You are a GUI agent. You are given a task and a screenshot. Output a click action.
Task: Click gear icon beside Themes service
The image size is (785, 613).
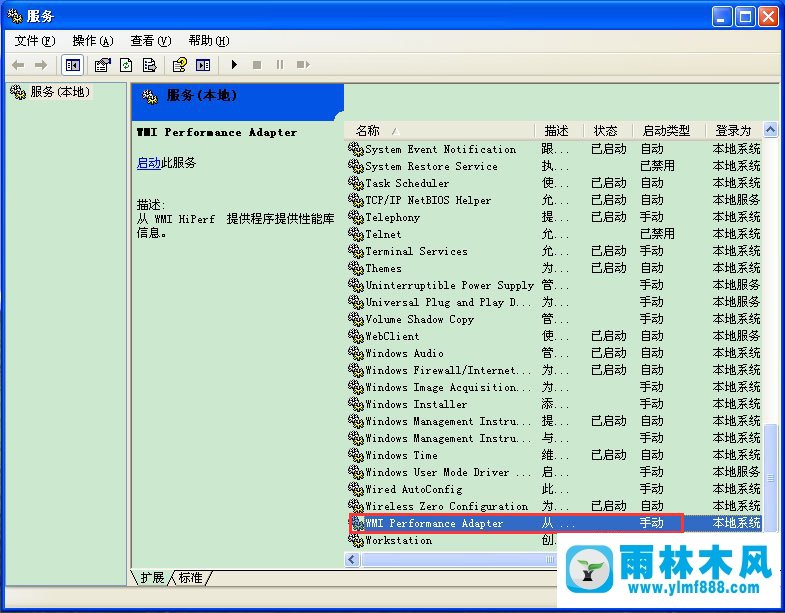coord(355,268)
